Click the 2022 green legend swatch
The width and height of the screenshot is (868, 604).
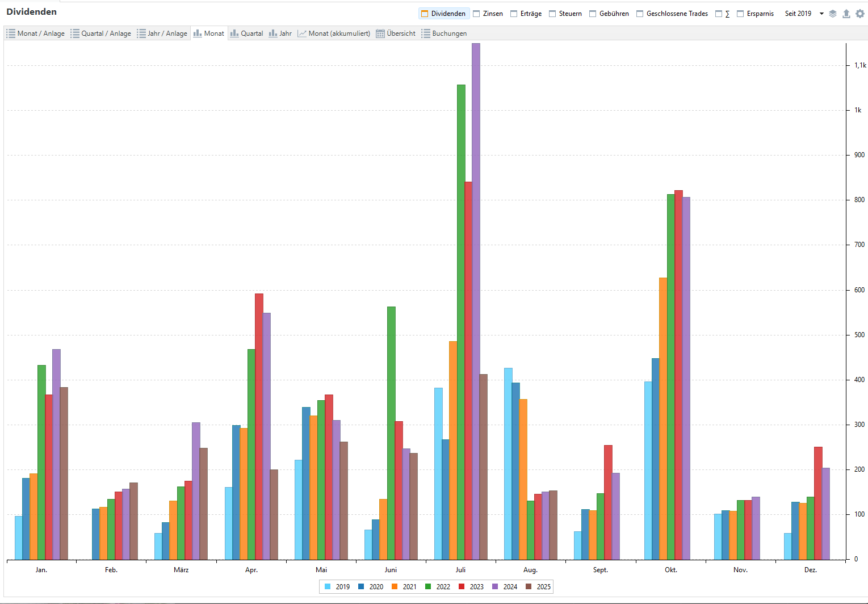coord(428,586)
